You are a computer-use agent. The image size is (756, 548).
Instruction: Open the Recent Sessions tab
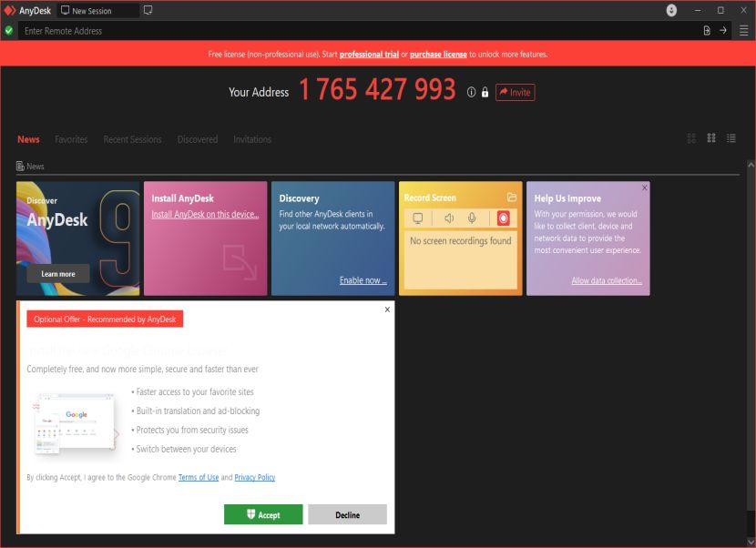pos(133,139)
